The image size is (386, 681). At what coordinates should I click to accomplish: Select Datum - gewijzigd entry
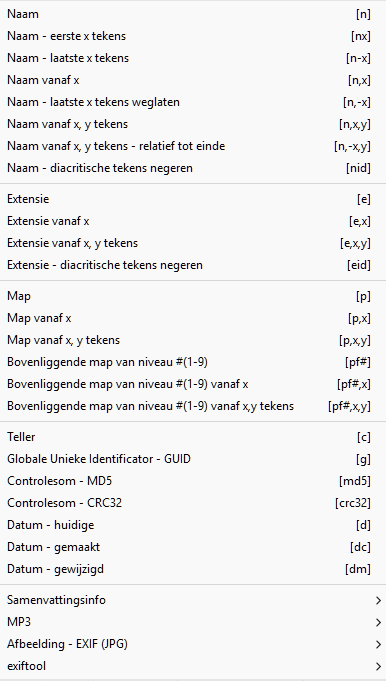[x=193, y=569]
